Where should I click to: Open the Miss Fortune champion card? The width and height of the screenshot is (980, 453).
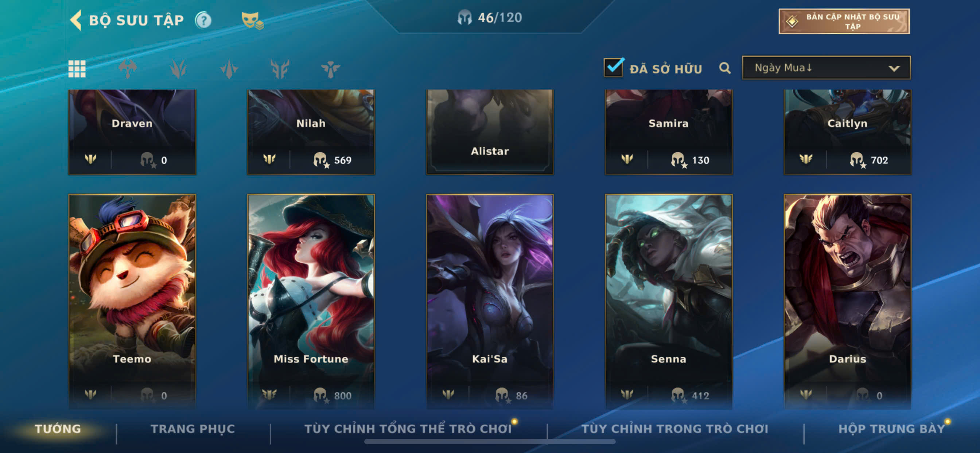(x=311, y=301)
